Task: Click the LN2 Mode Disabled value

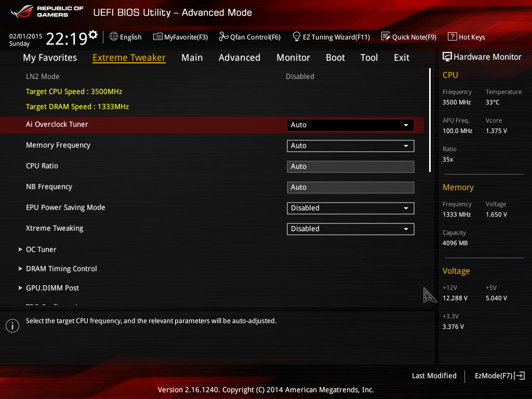Action: coord(300,76)
